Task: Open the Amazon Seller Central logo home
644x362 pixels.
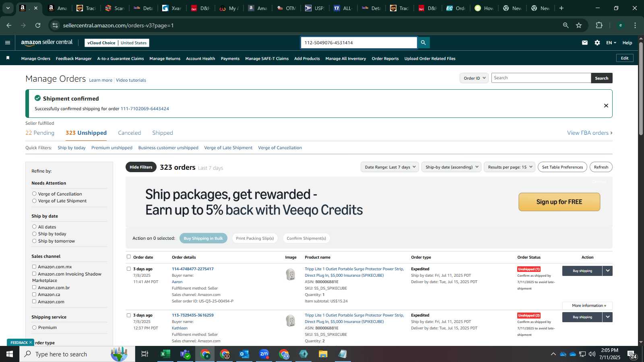Action: coord(47,42)
